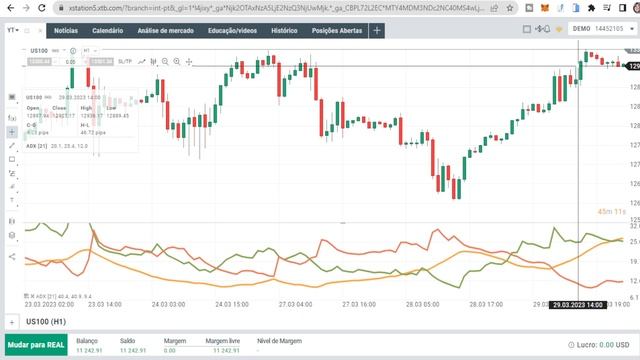Open the chart line type icon
Image resolution: width=640 pixels, height=360 pixels.
[142, 62]
